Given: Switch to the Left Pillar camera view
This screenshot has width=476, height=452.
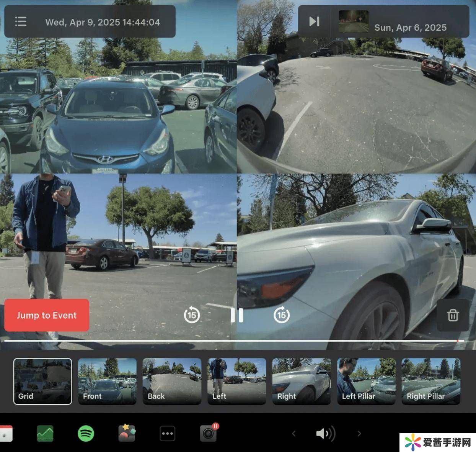Looking at the screenshot, I should point(366,381).
